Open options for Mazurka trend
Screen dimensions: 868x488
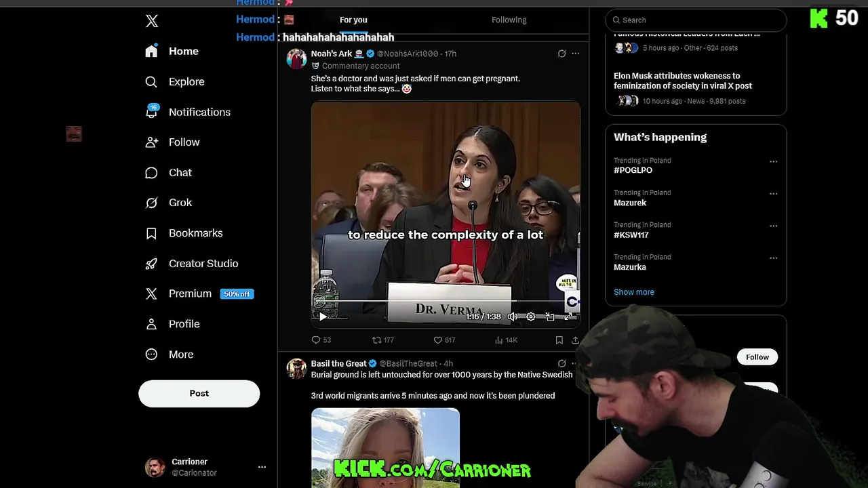pyautogui.click(x=773, y=258)
